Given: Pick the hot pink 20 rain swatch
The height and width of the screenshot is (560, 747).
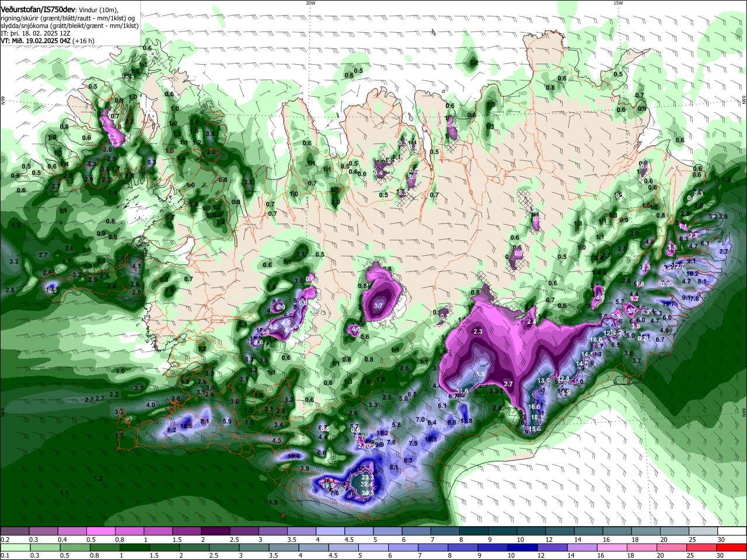Looking at the screenshot, I should (672, 548).
